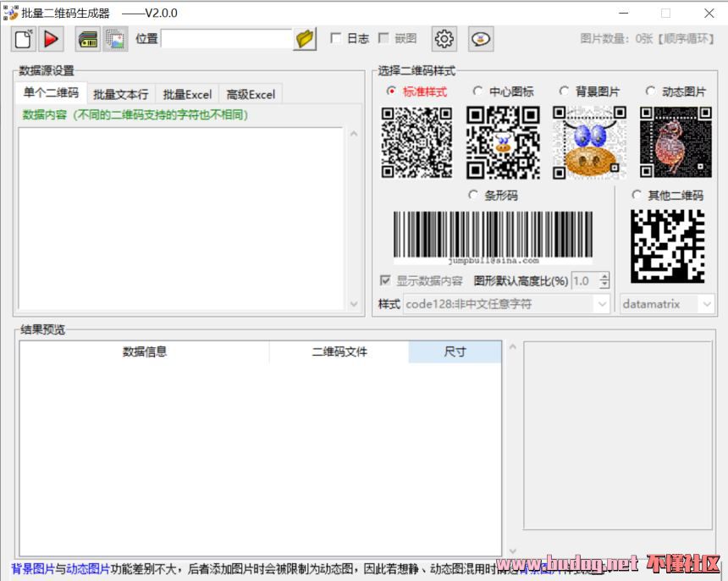Enable the 日志 checkbox
The height and width of the screenshot is (581, 728).
pyautogui.click(x=336, y=38)
